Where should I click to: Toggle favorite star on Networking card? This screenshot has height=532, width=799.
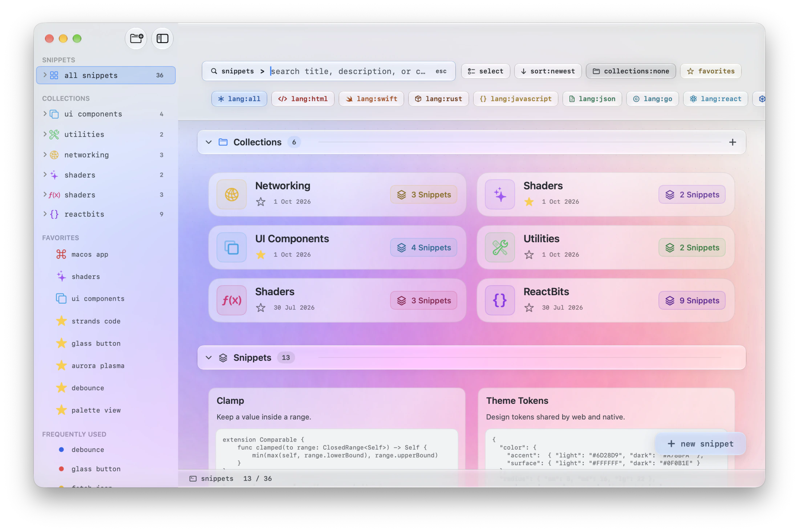click(x=260, y=202)
